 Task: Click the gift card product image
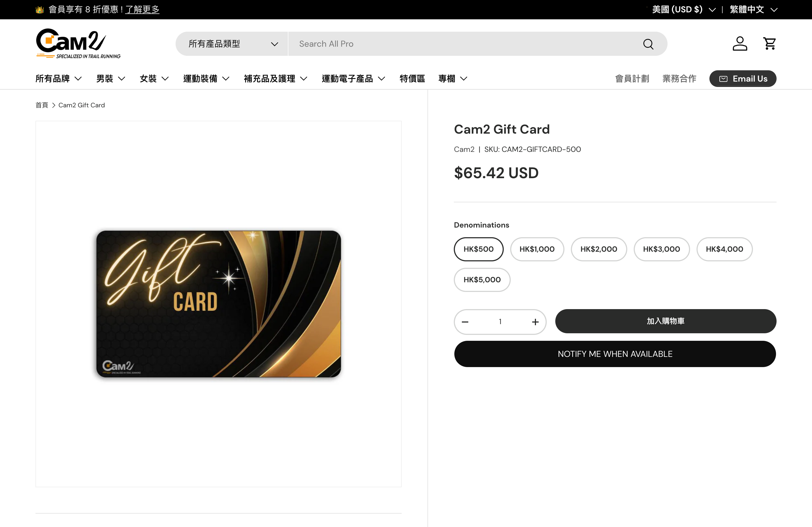219,304
